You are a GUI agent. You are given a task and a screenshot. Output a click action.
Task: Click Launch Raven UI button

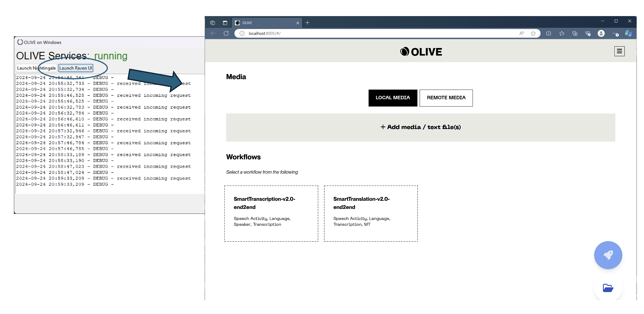[x=76, y=68]
